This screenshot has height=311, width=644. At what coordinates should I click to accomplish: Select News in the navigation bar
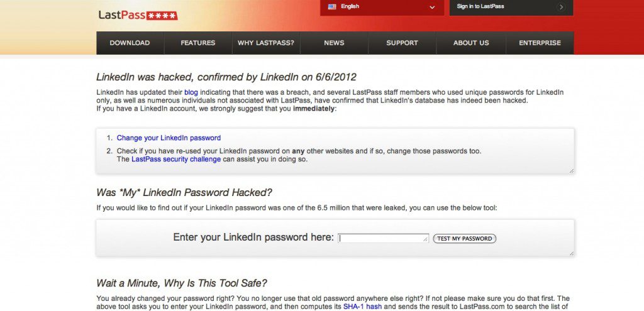coord(334,43)
